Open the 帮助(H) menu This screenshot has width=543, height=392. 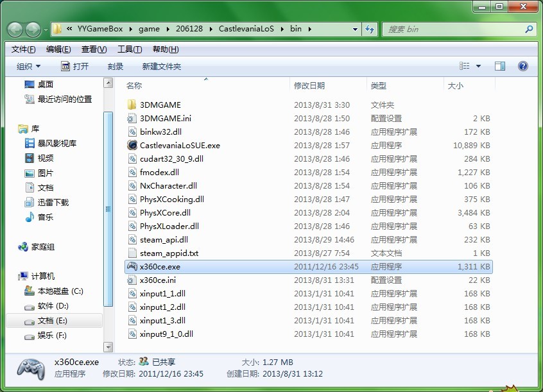click(x=166, y=49)
